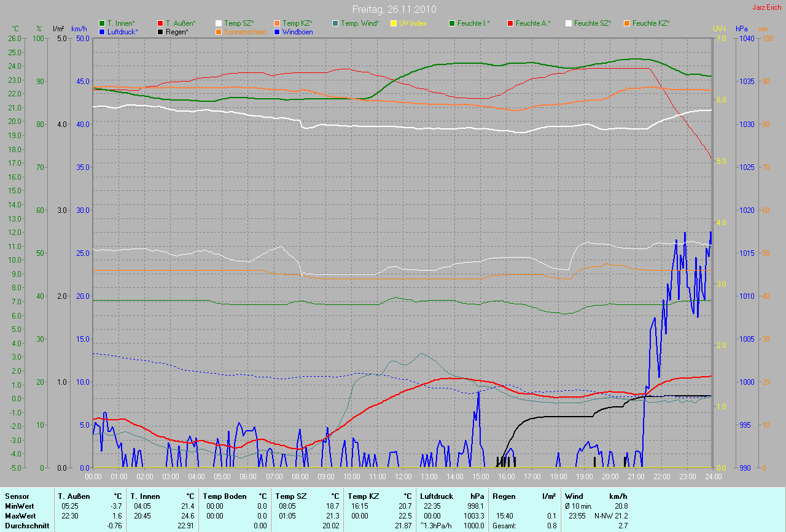Click the '12:00' time axis label
This screenshot has height=532, width=786.
(403, 476)
